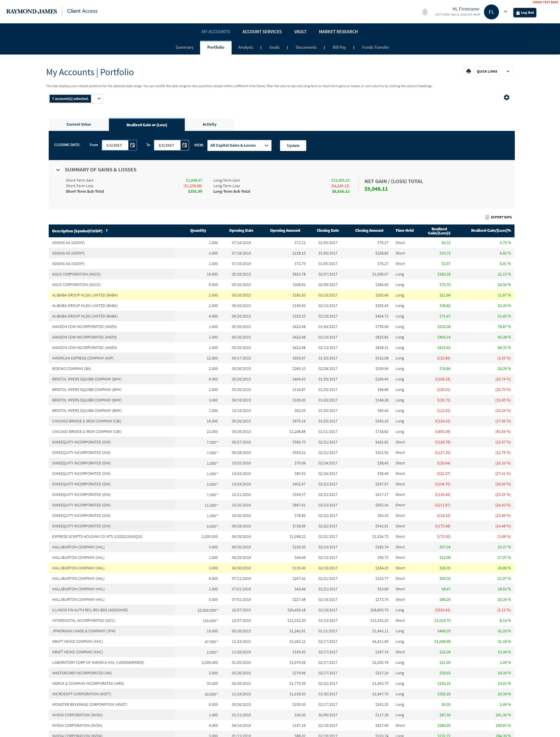The height and width of the screenshot is (737, 560).
Task: Click MICROSOFT CORPORATION (MSFT) row
Action: pos(281,694)
